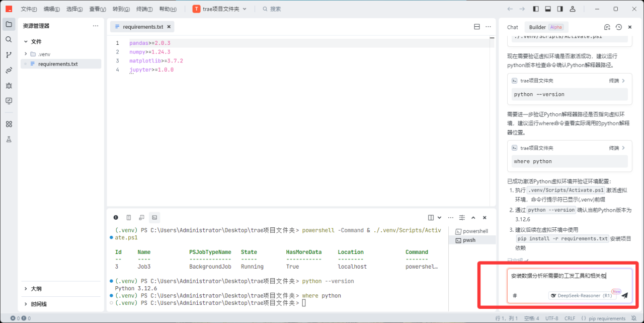Toggle the bottom panel layout

tap(548, 9)
